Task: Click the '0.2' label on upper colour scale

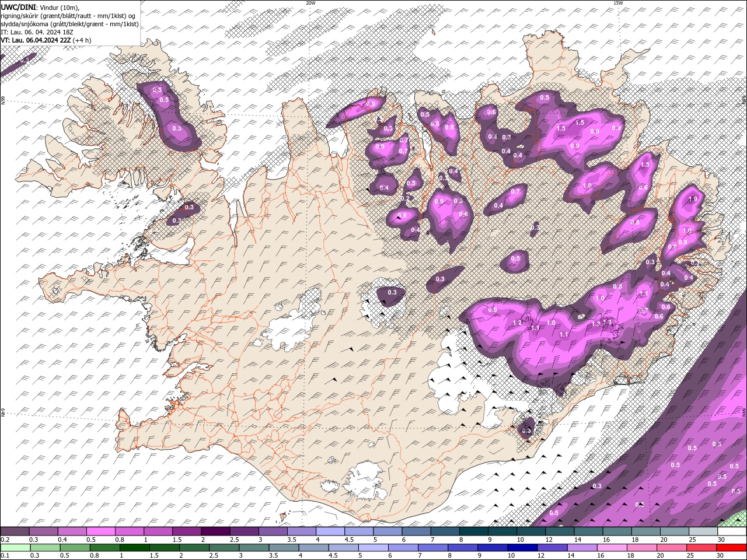Action: (5, 540)
